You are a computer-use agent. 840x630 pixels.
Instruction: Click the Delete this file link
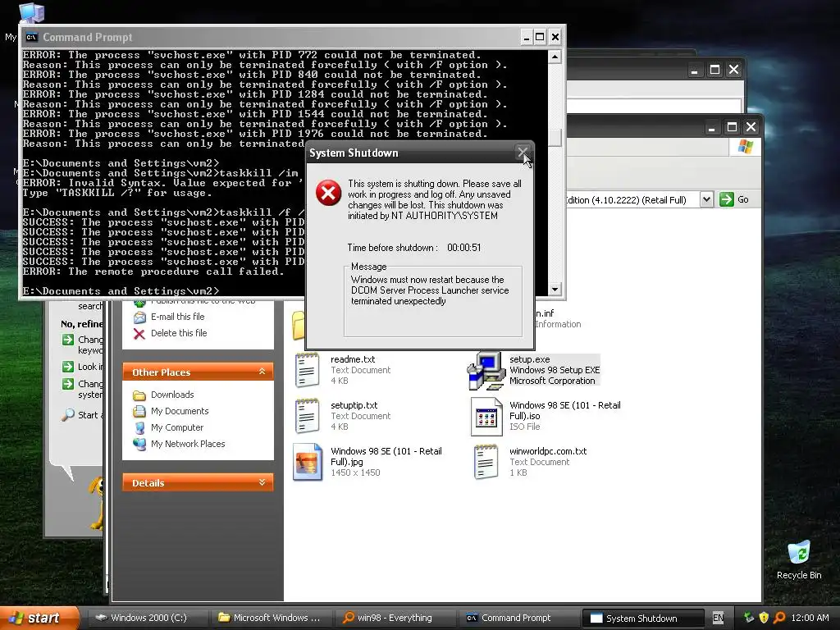click(x=179, y=333)
